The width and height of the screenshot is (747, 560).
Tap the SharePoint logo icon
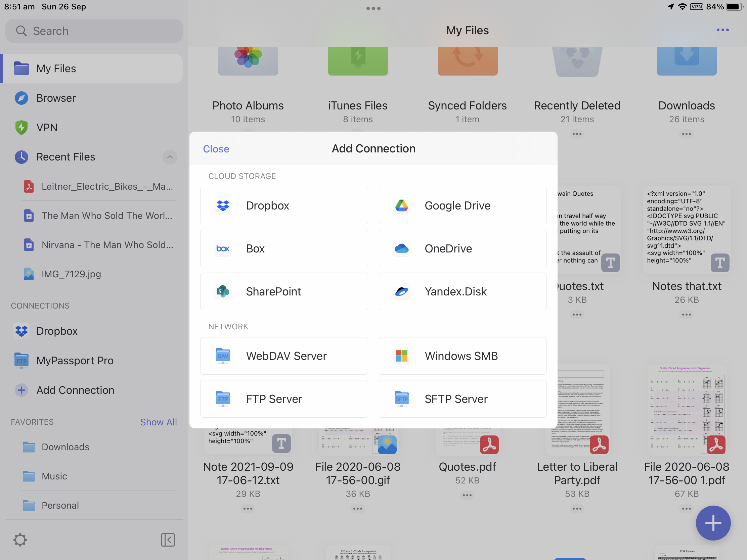click(x=223, y=291)
